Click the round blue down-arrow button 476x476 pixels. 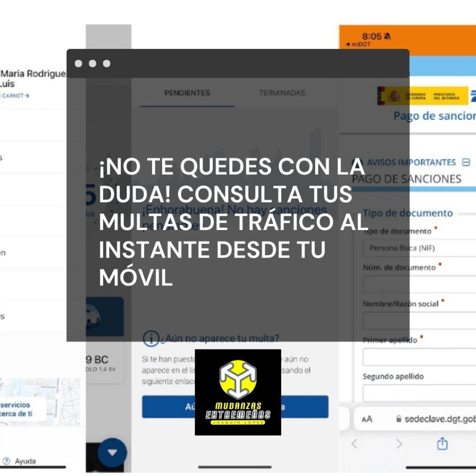112,452
